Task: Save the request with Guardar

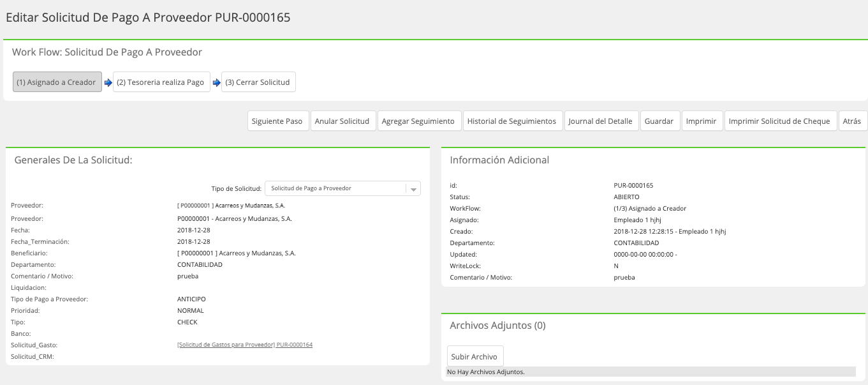Action: [659, 121]
